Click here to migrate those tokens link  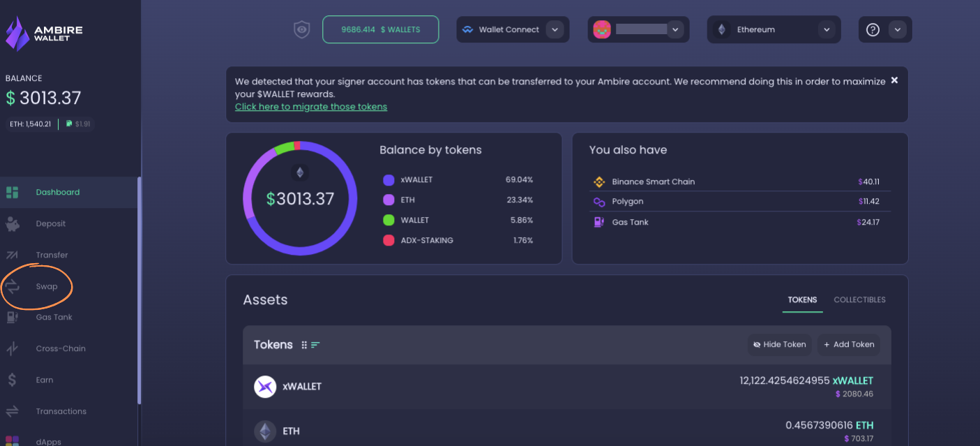point(311,107)
